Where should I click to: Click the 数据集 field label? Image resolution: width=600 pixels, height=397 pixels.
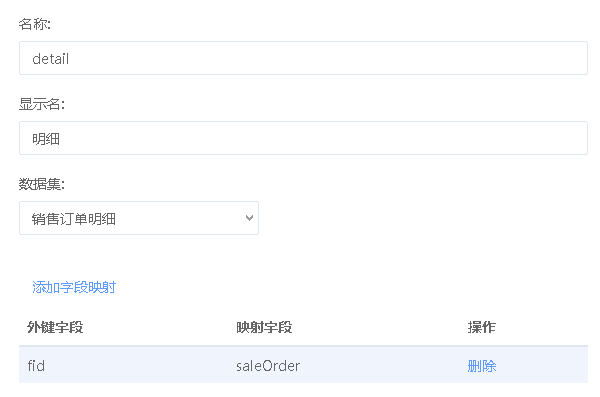tap(42, 184)
